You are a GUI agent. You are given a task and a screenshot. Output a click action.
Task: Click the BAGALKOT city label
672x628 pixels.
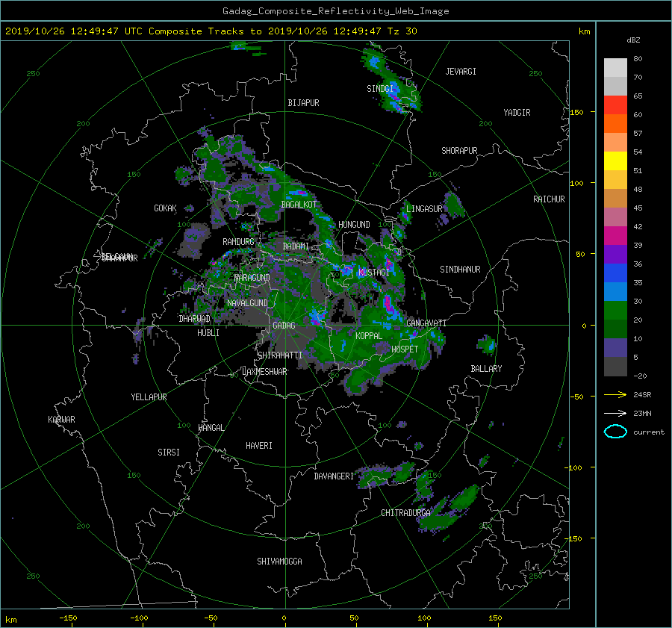(x=299, y=205)
